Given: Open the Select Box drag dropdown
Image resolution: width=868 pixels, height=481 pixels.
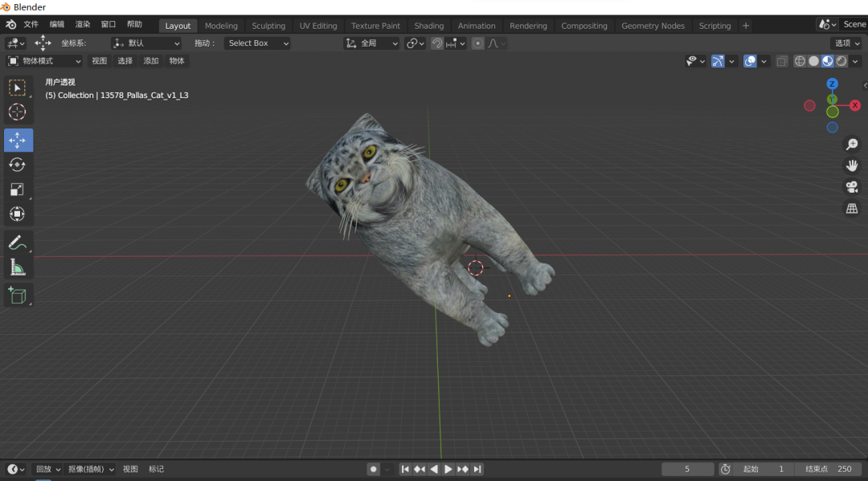Looking at the screenshot, I should [257, 43].
